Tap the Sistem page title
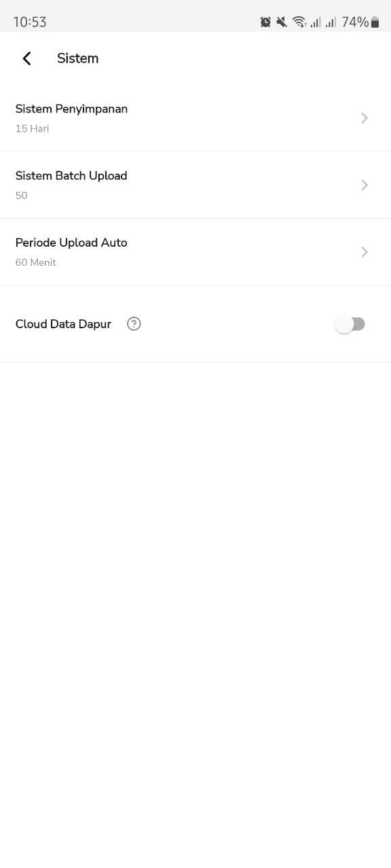The width and height of the screenshot is (391, 868). click(x=77, y=58)
